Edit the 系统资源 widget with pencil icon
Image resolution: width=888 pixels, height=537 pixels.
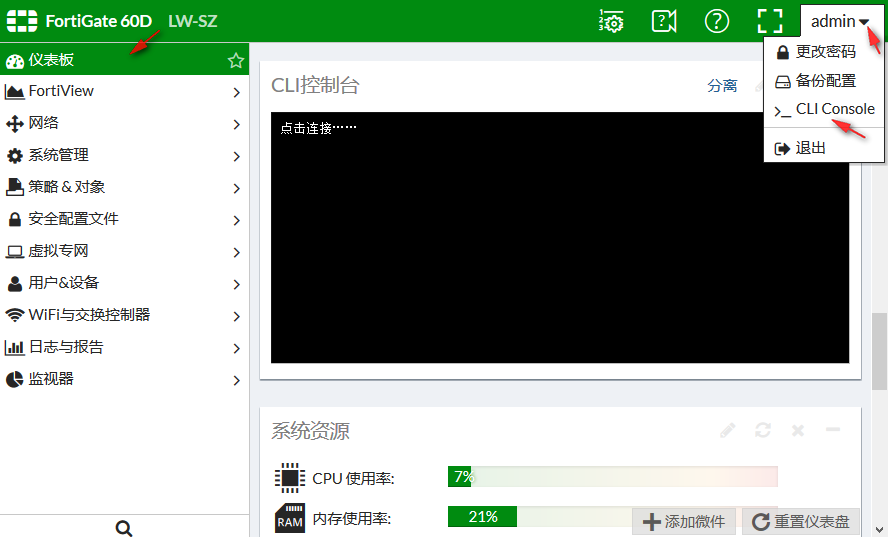tap(728, 431)
